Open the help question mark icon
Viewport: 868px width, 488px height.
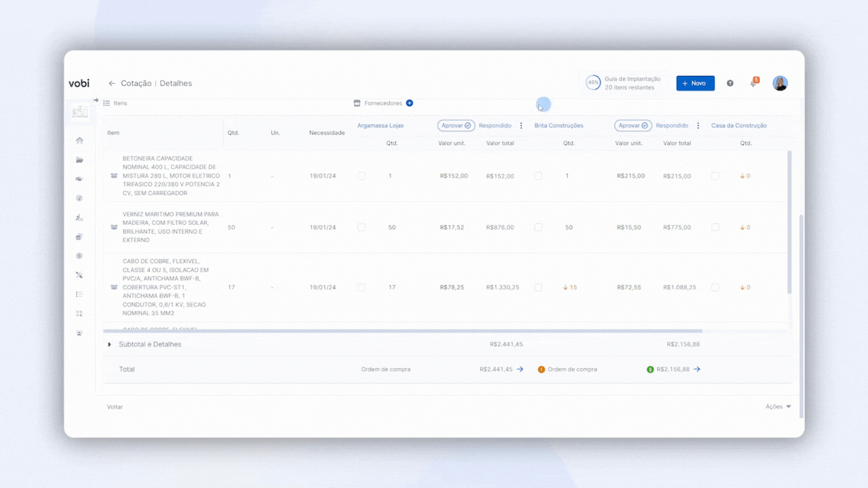(730, 83)
